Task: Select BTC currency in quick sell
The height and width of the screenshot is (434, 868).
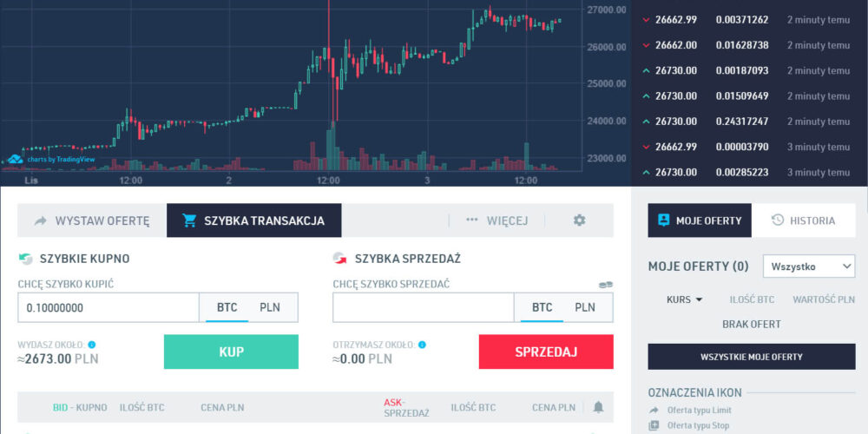Action: click(542, 307)
